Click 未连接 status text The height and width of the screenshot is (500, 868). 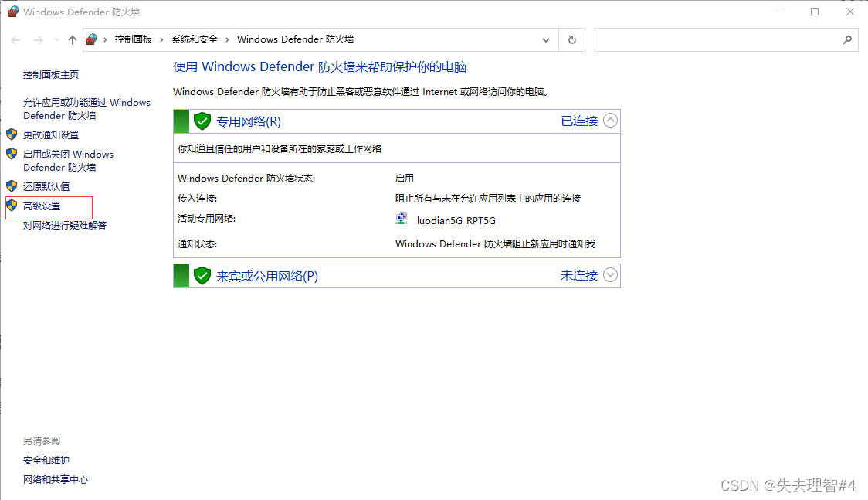[x=579, y=276]
